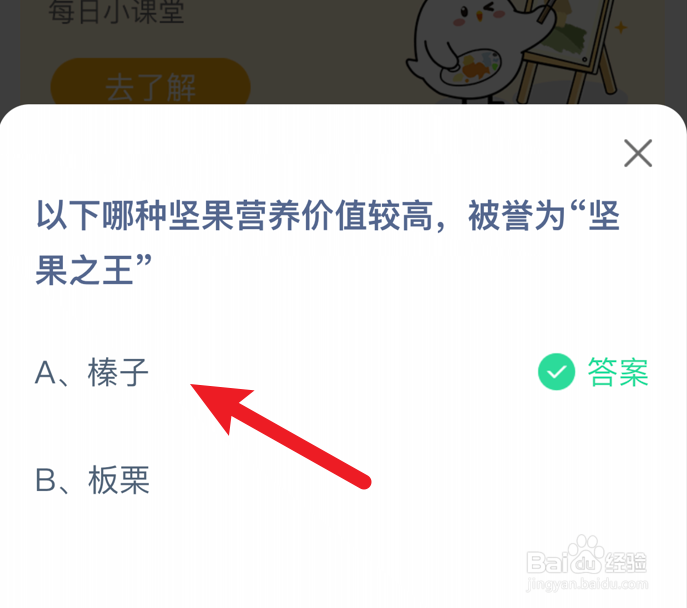Screen dimensions: 687x608
Task: Click the sparkle star beside the easel
Action: 621,28
